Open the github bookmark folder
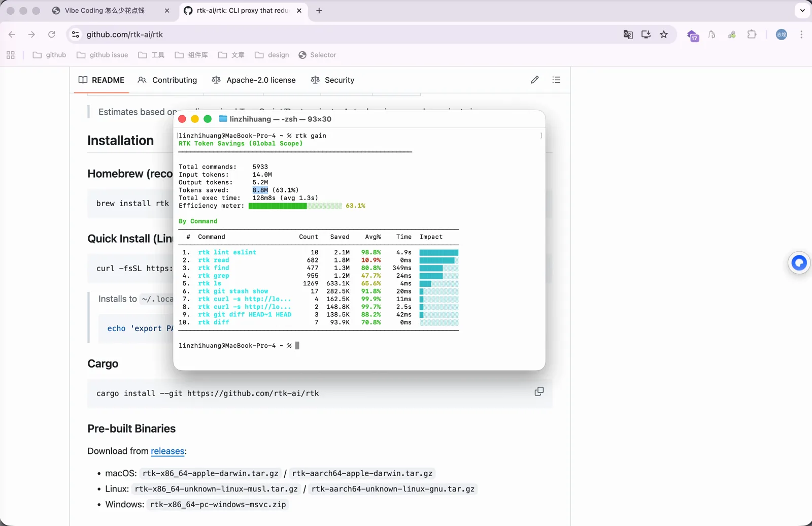Screen dimensions: 812x526 tap(49, 55)
